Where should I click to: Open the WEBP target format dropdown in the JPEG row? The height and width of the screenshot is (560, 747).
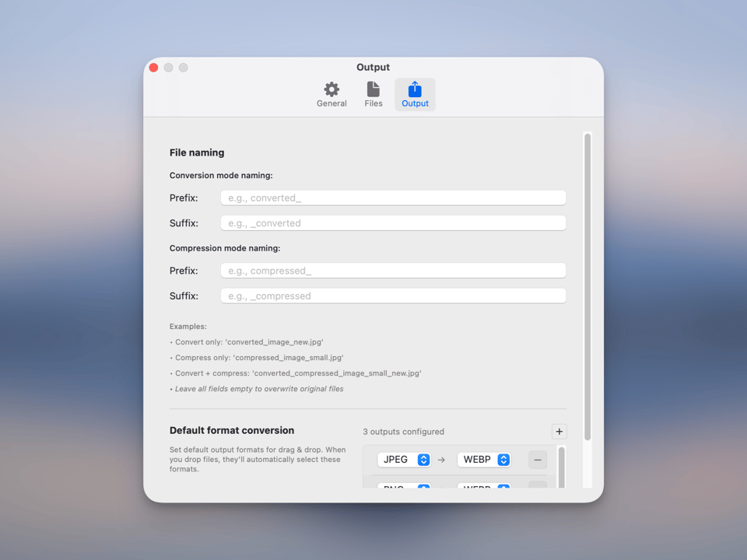(484, 460)
